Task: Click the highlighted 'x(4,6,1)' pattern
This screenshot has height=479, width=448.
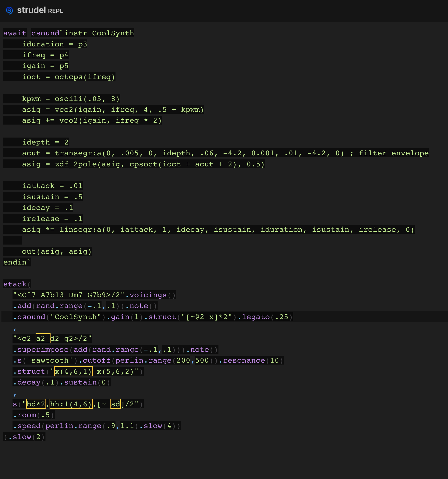Action: coord(73,371)
